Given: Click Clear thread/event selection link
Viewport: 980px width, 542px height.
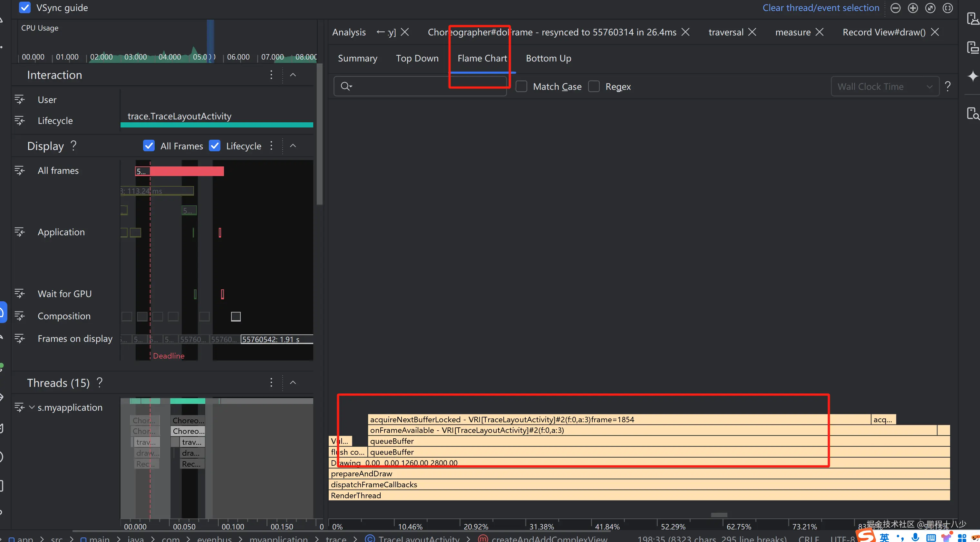Looking at the screenshot, I should tap(820, 8).
